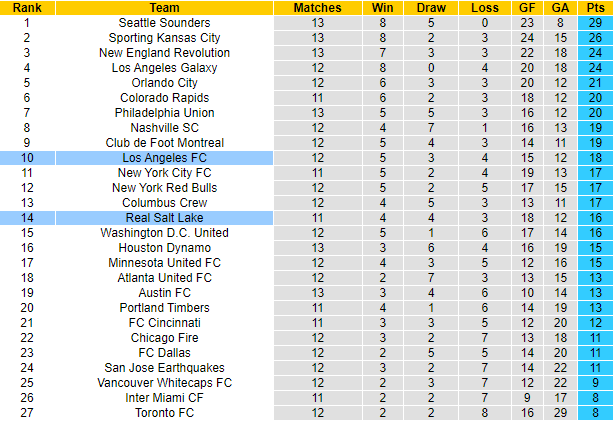Click Club de Foot Montreal team name
Image resolution: width=613 pixels, height=422 pixels.
click(164, 143)
